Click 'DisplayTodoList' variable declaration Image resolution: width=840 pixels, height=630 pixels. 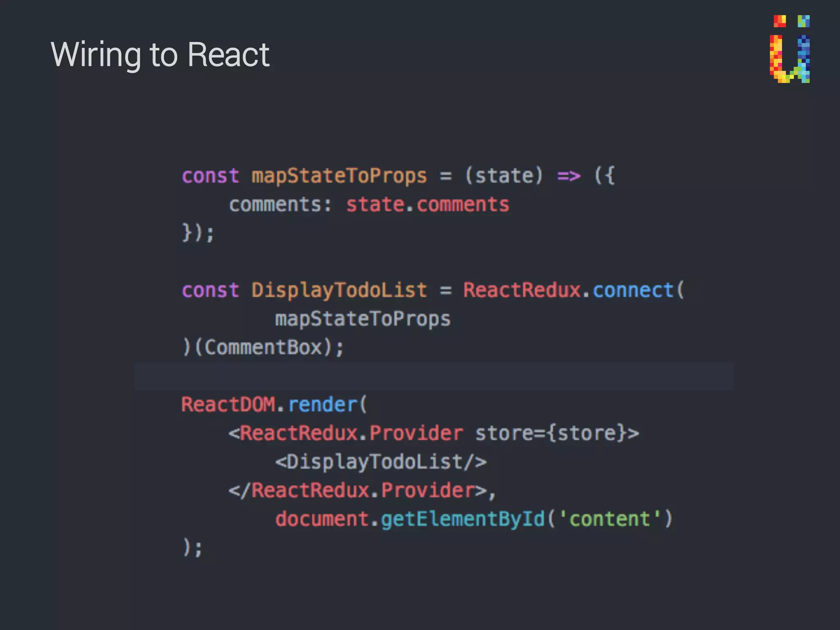[x=339, y=290]
